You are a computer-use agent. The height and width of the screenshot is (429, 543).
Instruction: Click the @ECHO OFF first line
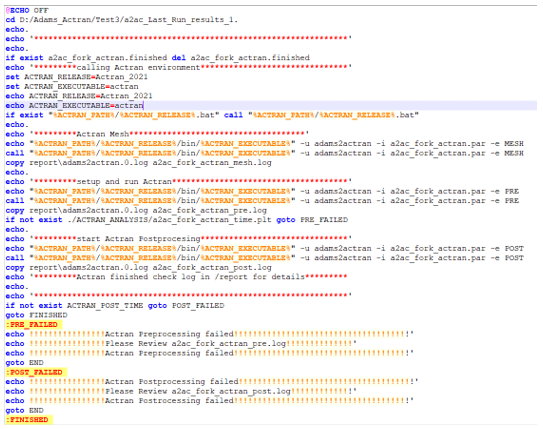[x=27, y=10]
